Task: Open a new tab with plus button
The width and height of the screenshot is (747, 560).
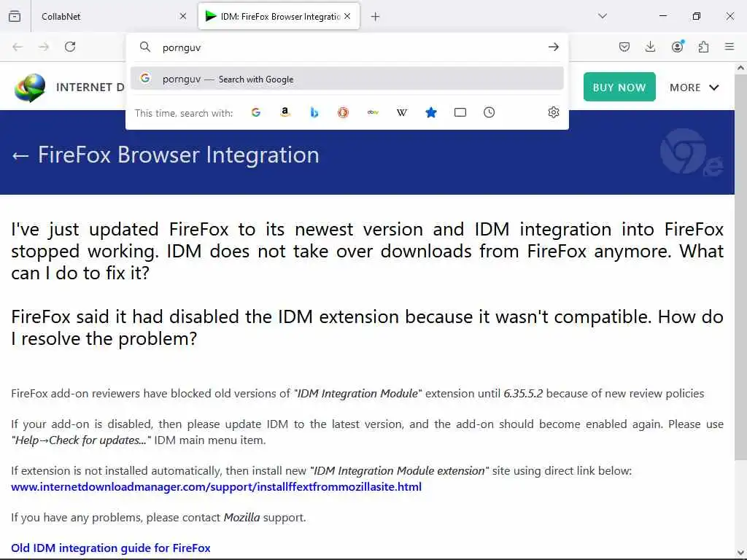Action: click(376, 17)
